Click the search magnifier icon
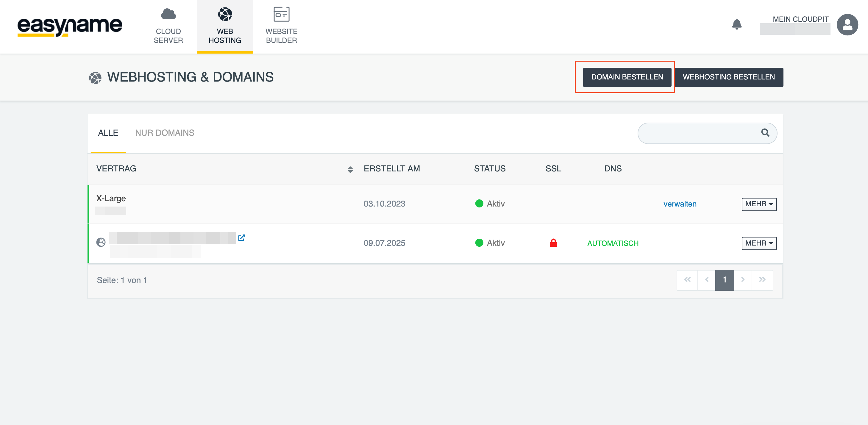 765,133
